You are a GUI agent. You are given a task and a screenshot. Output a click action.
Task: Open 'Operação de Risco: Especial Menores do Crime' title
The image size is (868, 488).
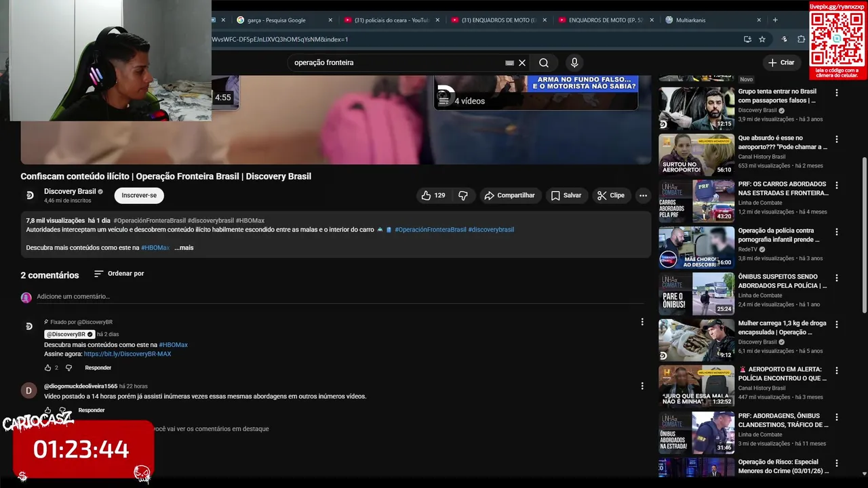[x=783, y=466]
